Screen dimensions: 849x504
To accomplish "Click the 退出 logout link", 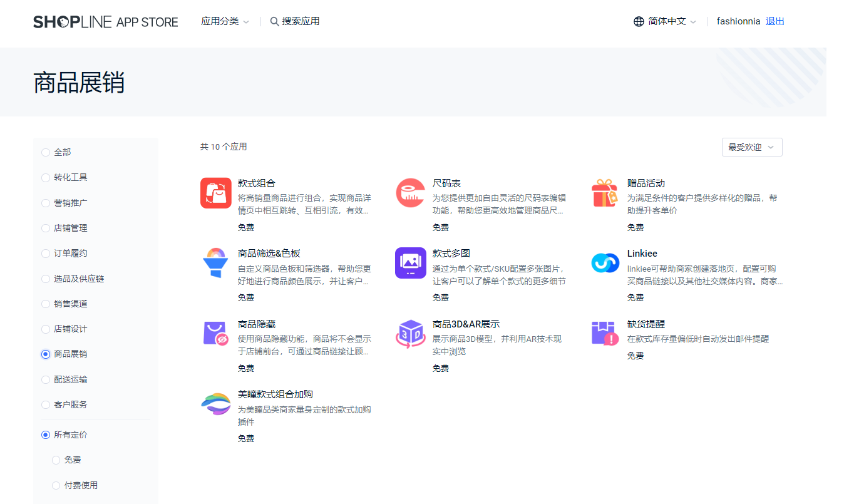I will tap(774, 21).
